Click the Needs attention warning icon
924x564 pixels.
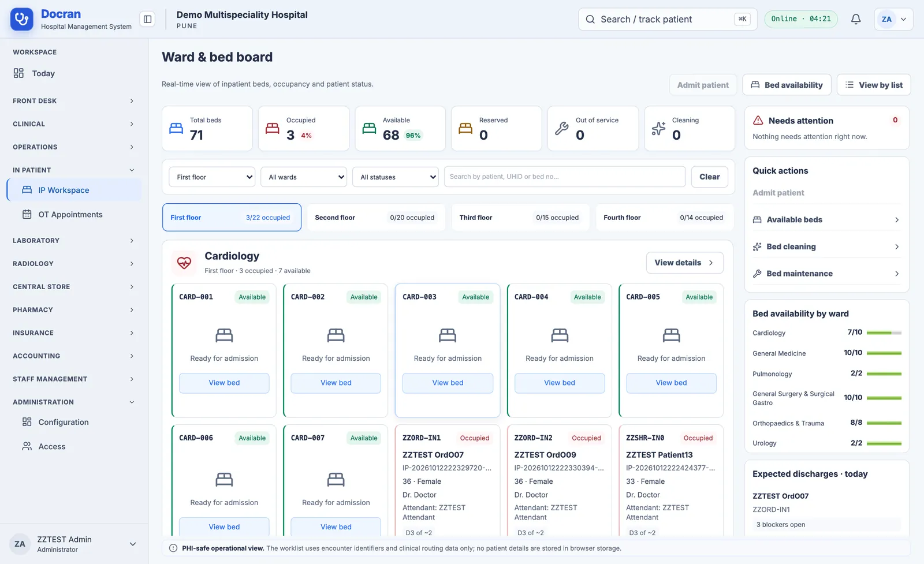pos(758,120)
